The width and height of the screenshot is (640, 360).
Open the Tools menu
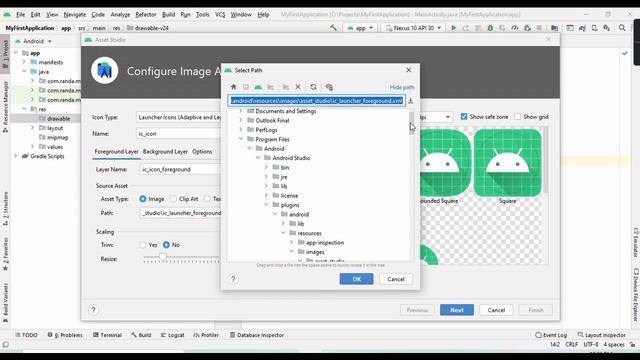(202, 14)
